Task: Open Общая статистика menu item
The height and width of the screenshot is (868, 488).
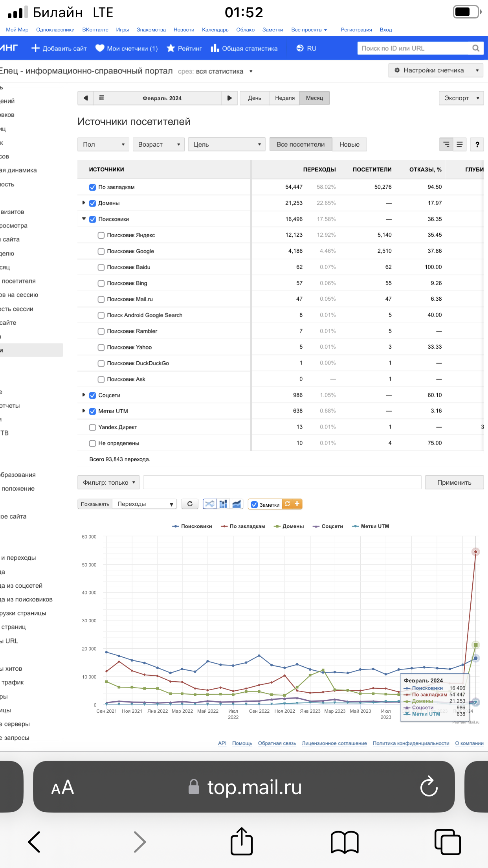Action: [x=244, y=48]
